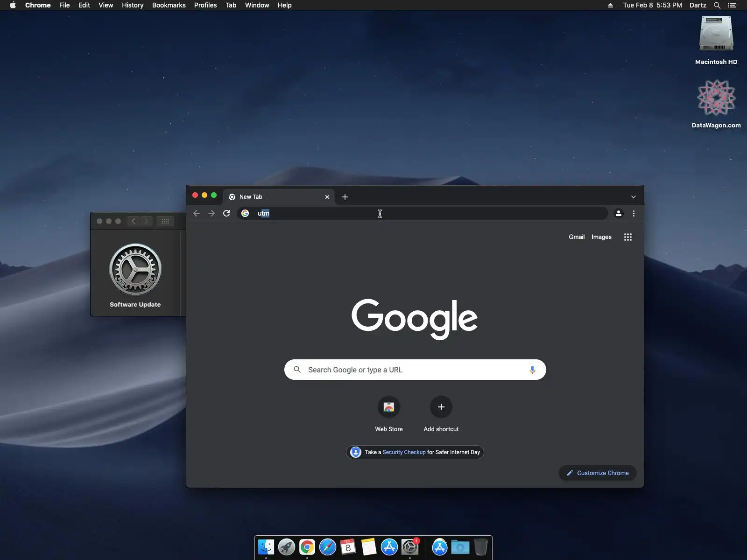
Task: Open Notes from the Dock
Action: (369, 547)
